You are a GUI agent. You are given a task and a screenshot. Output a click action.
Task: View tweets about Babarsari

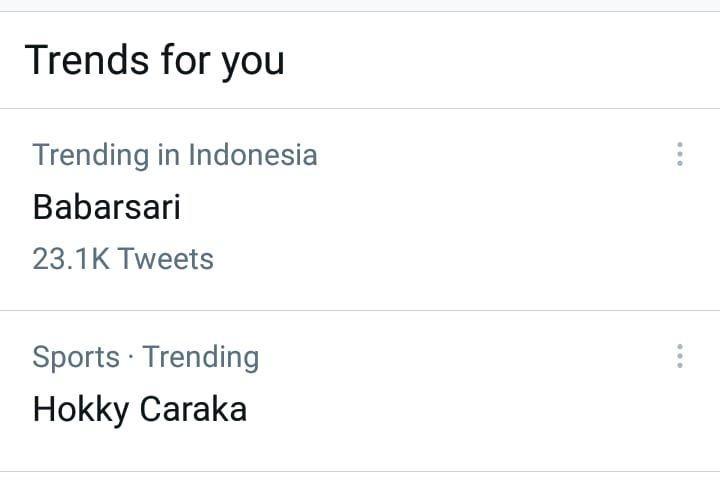[107, 207]
